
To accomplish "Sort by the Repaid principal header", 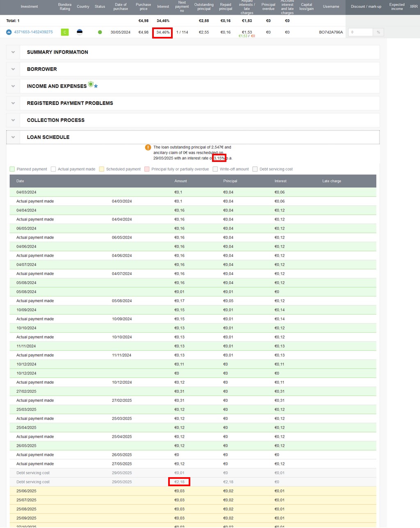I will 226,7.
